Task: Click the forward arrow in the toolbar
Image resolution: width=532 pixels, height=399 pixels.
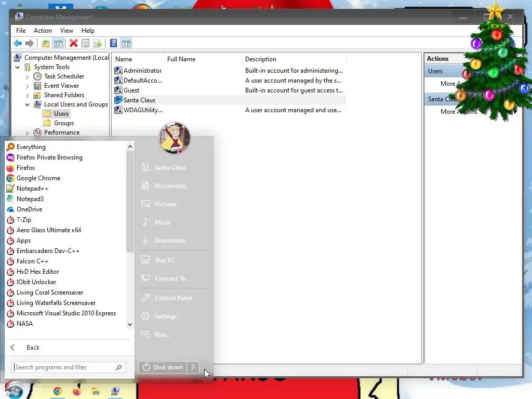Action: coord(30,44)
